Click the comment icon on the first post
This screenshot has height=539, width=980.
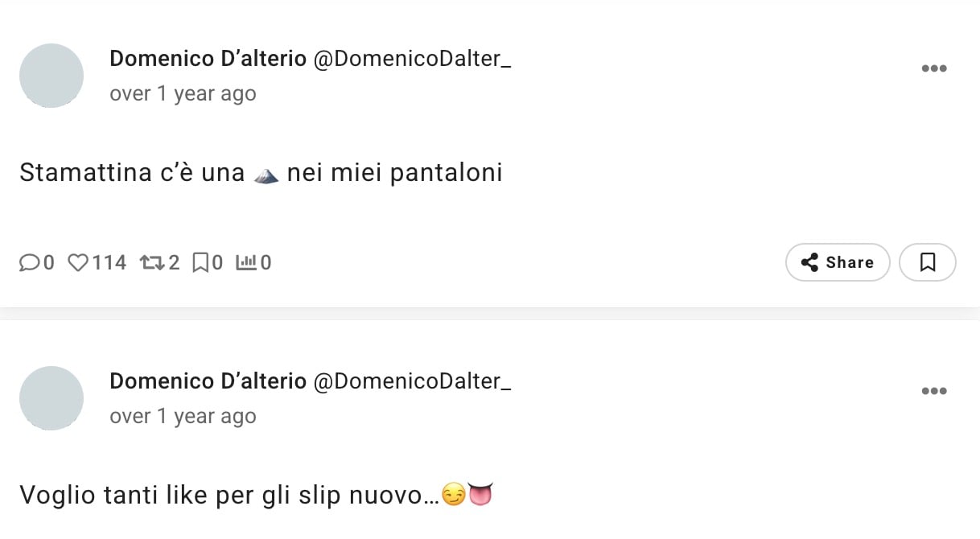pyautogui.click(x=29, y=262)
